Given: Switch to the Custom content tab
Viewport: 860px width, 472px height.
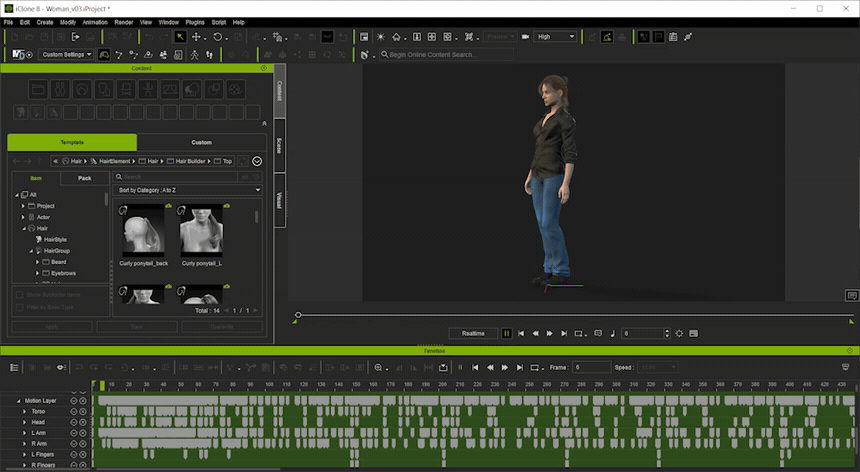Looking at the screenshot, I should [201, 142].
